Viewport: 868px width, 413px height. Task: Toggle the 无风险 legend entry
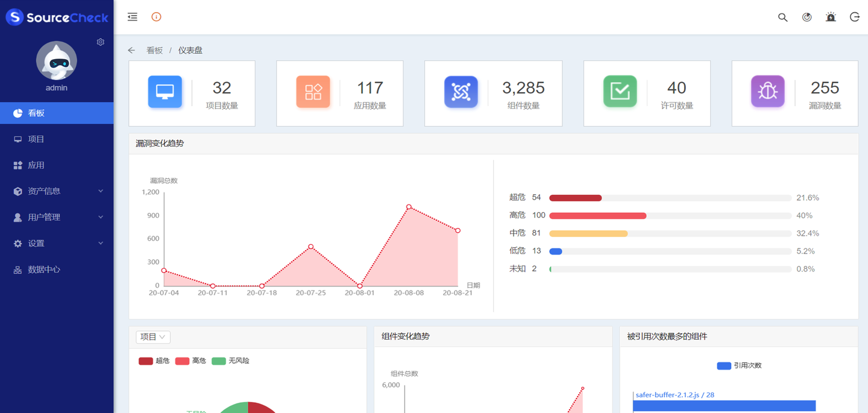pos(230,361)
